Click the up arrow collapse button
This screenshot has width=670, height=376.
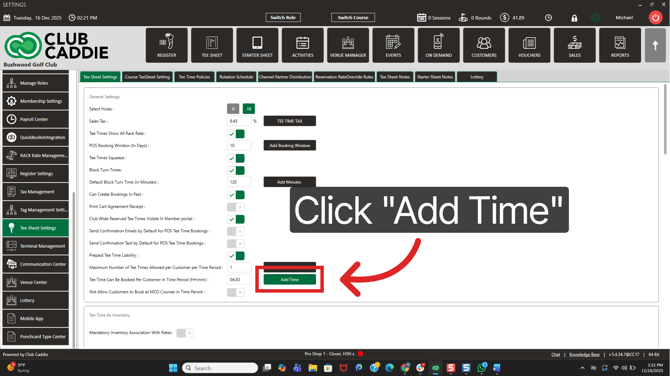point(655,45)
